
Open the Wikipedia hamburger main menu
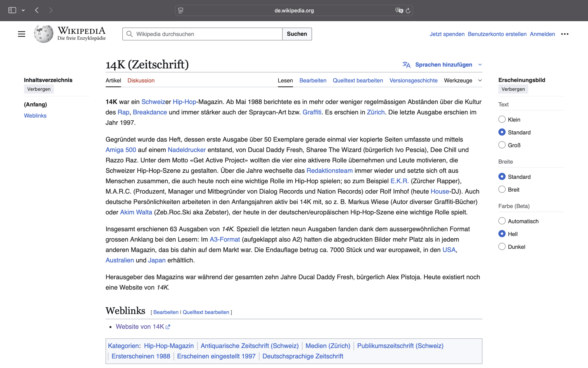pos(21,34)
